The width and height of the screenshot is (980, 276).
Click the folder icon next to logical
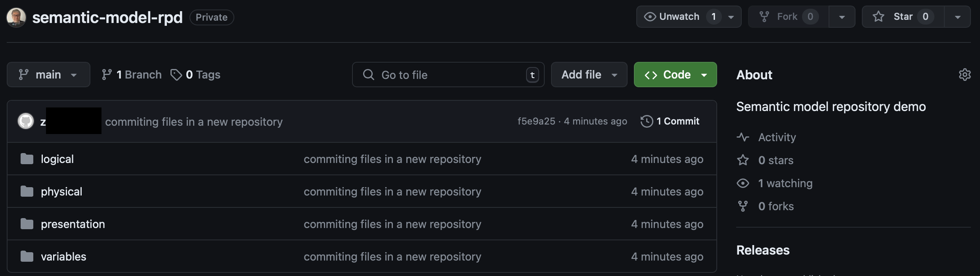coord(27,159)
